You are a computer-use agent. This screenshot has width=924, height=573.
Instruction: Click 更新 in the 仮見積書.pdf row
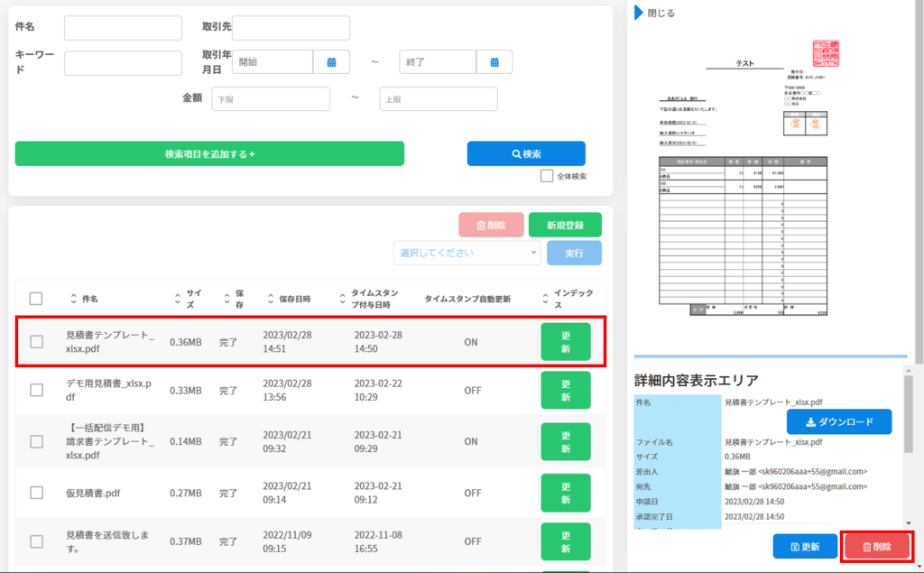pos(566,493)
